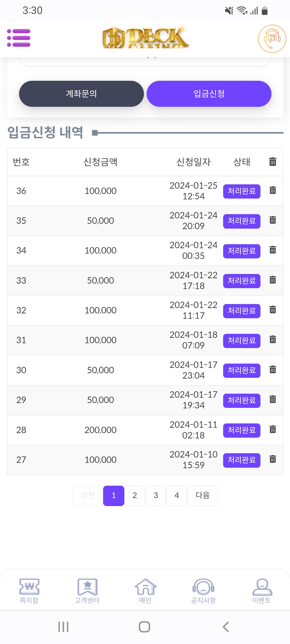Viewport: 290px width, 644px height.
Task: Remove deposit entry number 28
Action: tap(273, 430)
